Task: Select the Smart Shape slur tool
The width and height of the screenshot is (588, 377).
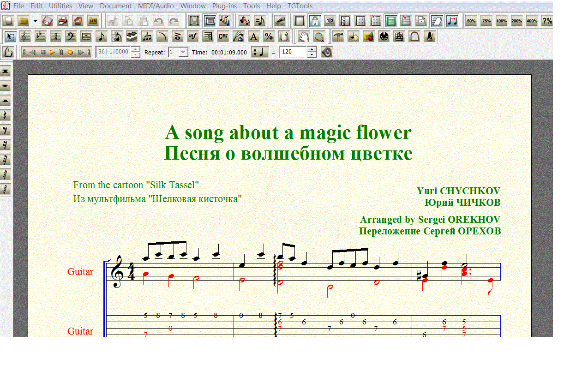Action: click(162, 36)
